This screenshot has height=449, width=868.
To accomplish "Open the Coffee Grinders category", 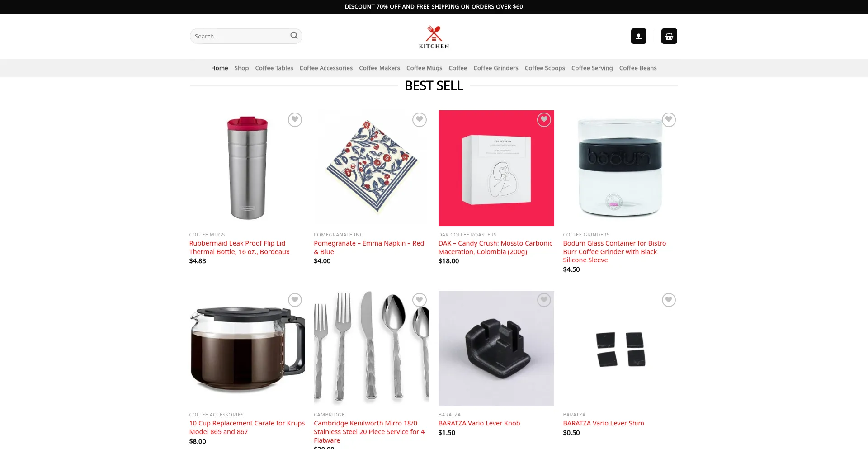I will [x=495, y=68].
